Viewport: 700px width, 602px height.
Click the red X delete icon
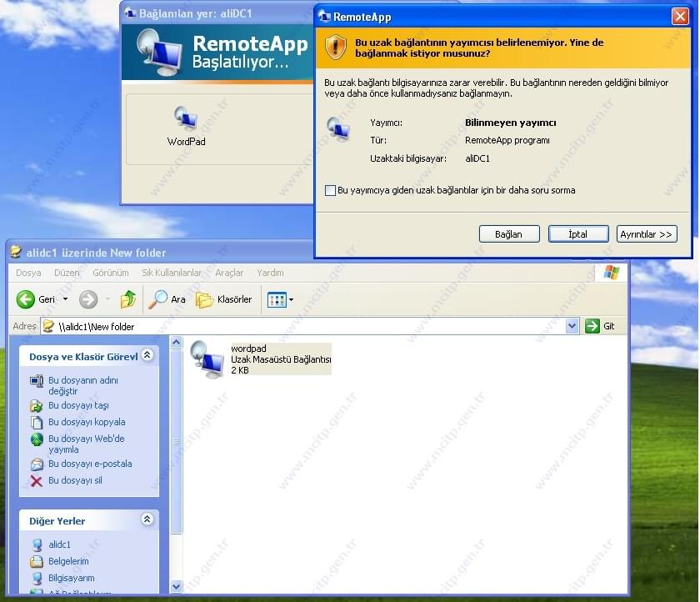[x=37, y=481]
